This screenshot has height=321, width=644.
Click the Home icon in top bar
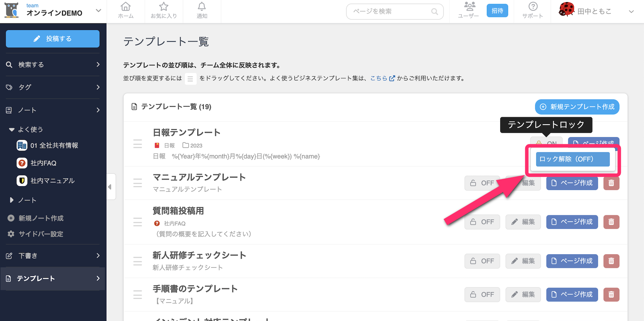pos(126,11)
